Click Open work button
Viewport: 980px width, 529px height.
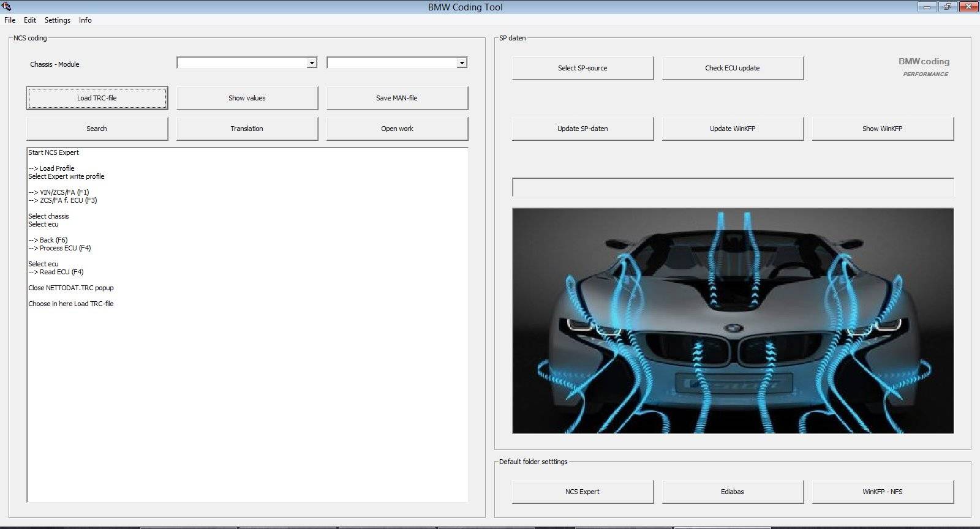[x=397, y=129]
